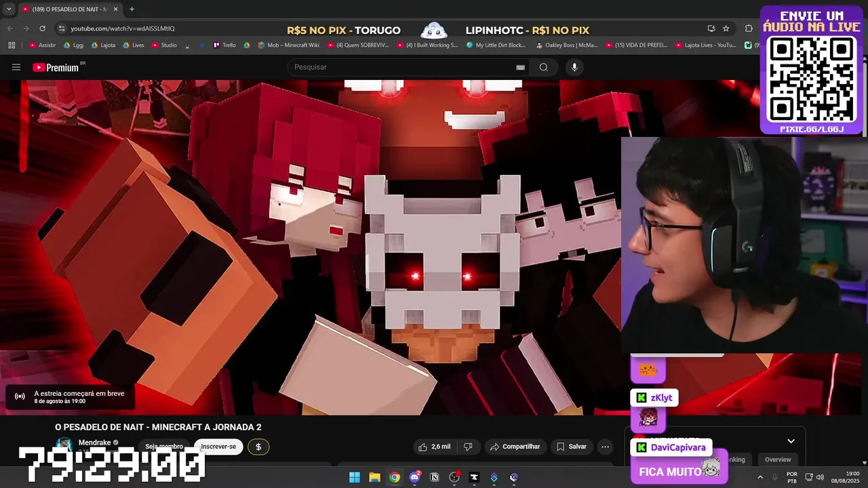Save the video with Salvar button

pyautogui.click(x=571, y=447)
